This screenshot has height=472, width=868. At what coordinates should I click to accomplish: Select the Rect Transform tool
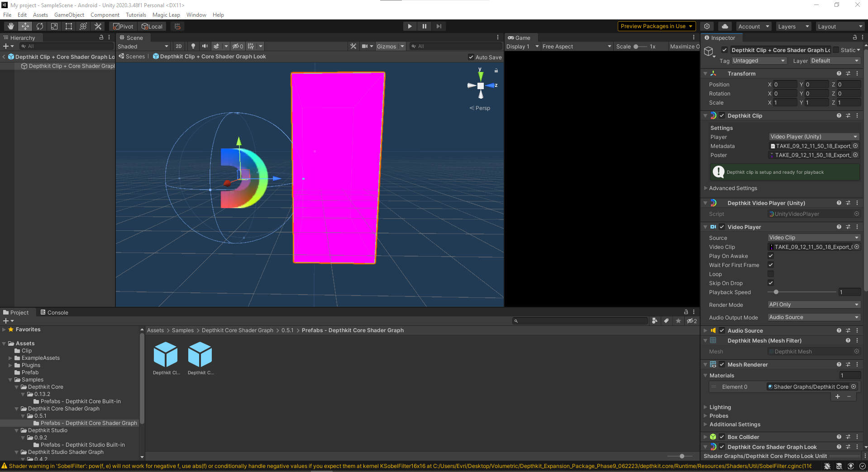click(x=69, y=26)
